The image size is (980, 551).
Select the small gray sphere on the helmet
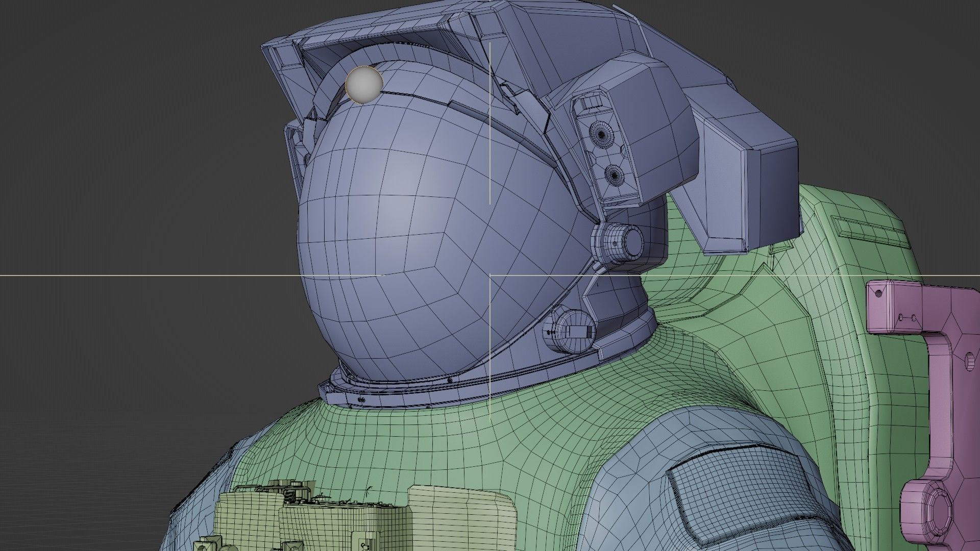click(x=364, y=85)
